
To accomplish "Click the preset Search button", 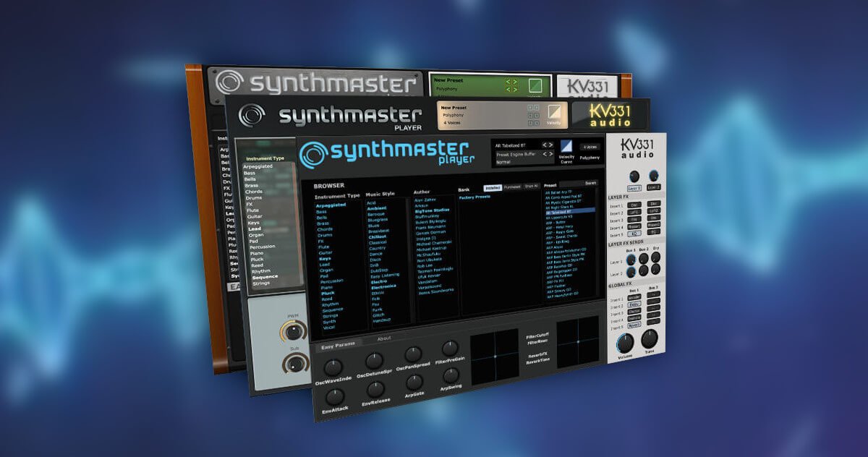I will pyautogui.click(x=590, y=184).
